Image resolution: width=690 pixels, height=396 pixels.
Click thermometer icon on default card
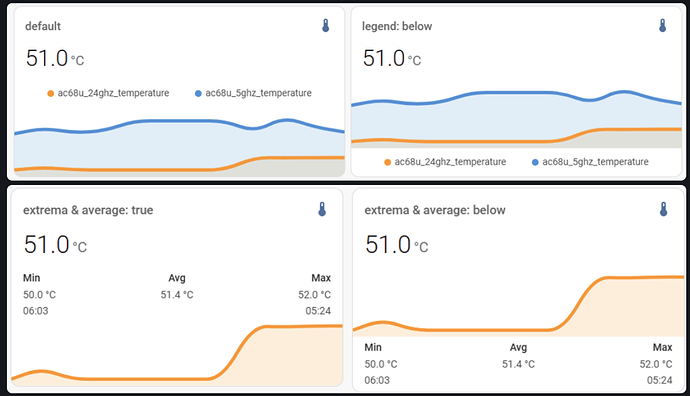[x=326, y=26]
